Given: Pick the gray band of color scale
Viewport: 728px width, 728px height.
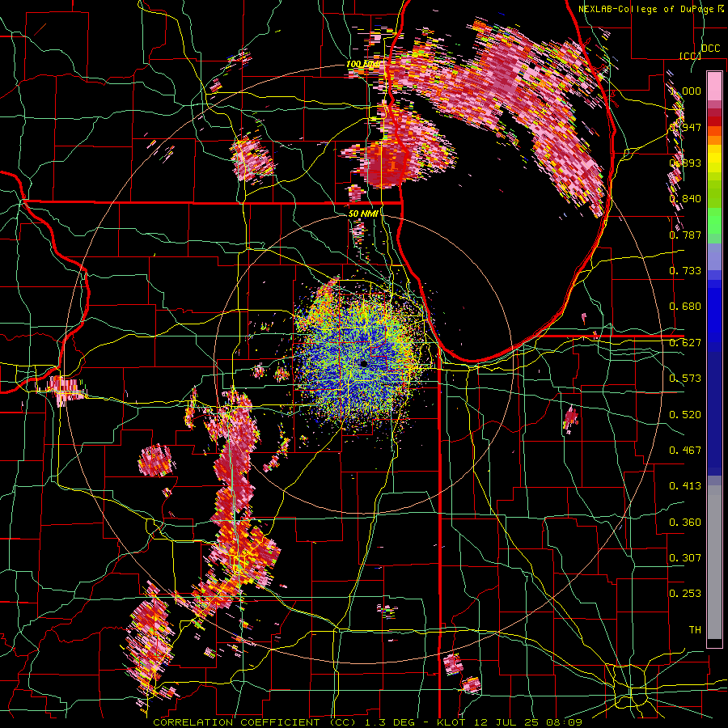Looking at the screenshot, I should [x=714, y=562].
